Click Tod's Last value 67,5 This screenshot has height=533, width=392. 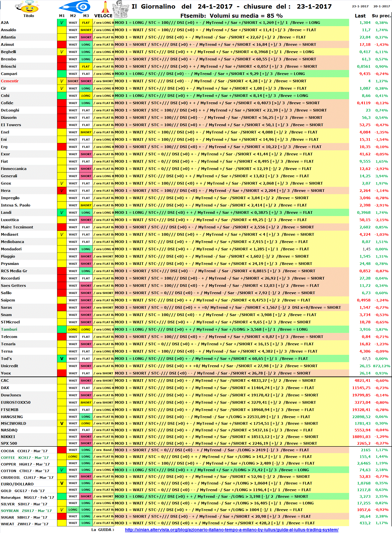(x=366, y=359)
